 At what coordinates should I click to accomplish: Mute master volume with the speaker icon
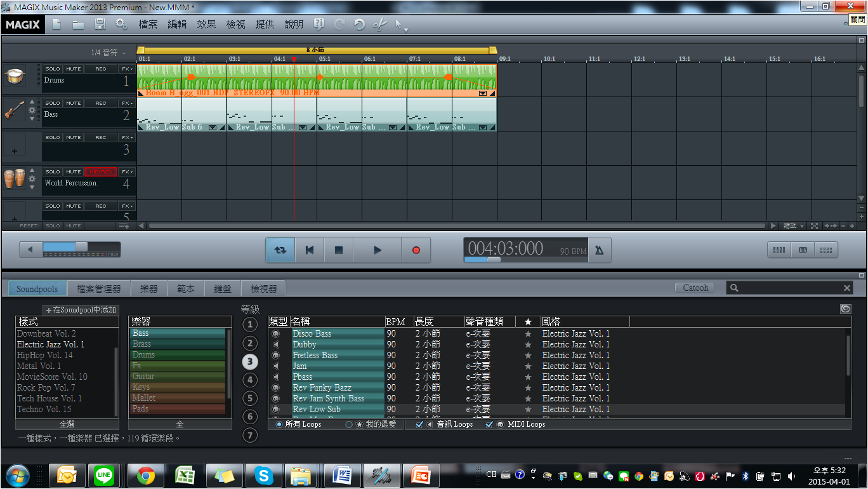(x=30, y=250)
